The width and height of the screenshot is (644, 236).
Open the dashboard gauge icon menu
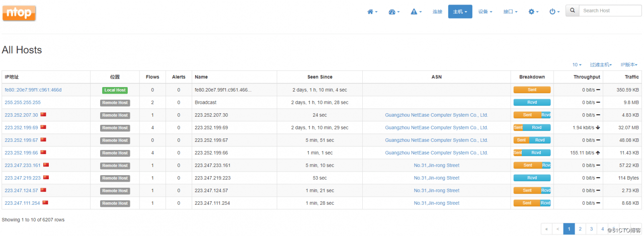point(394,12)
